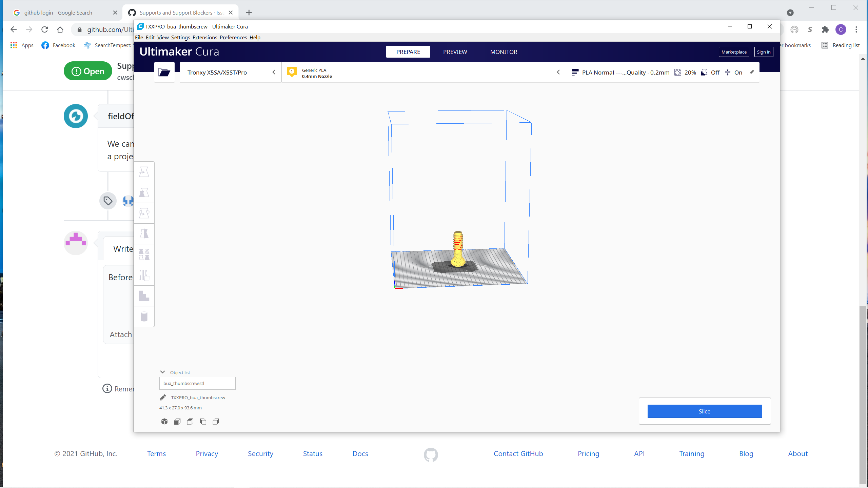Switch to the PREVIEW tab
The image size is (868, 488).
click(x=455, y=52)
